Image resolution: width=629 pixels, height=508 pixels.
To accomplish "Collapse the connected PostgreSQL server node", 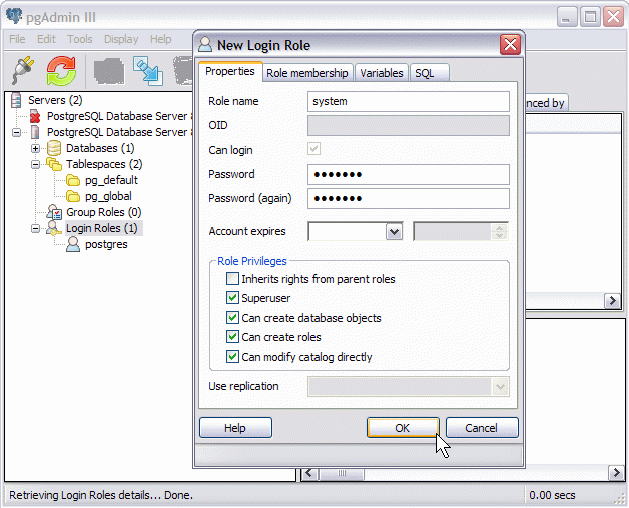I will click(x=16, y=132).
